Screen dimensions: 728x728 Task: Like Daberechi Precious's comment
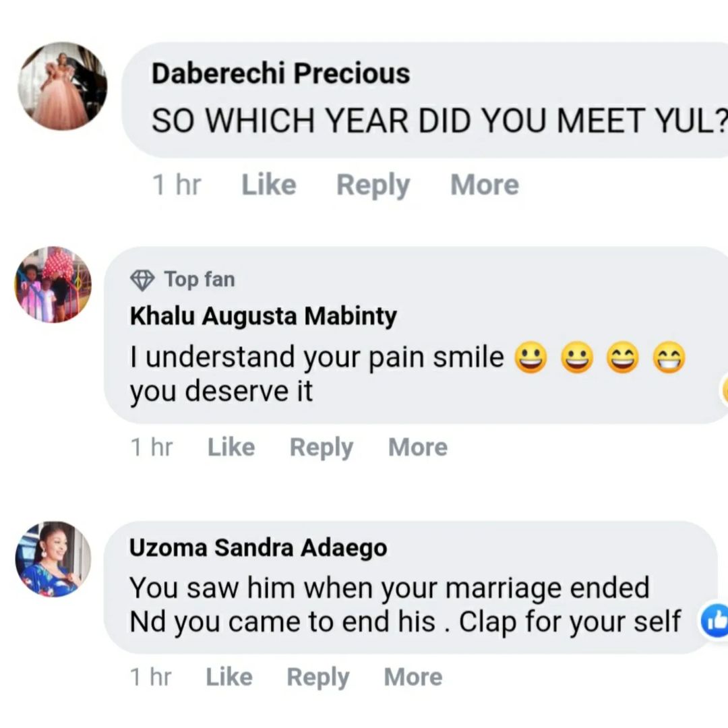pyautogui.click(x=268, y=185)
